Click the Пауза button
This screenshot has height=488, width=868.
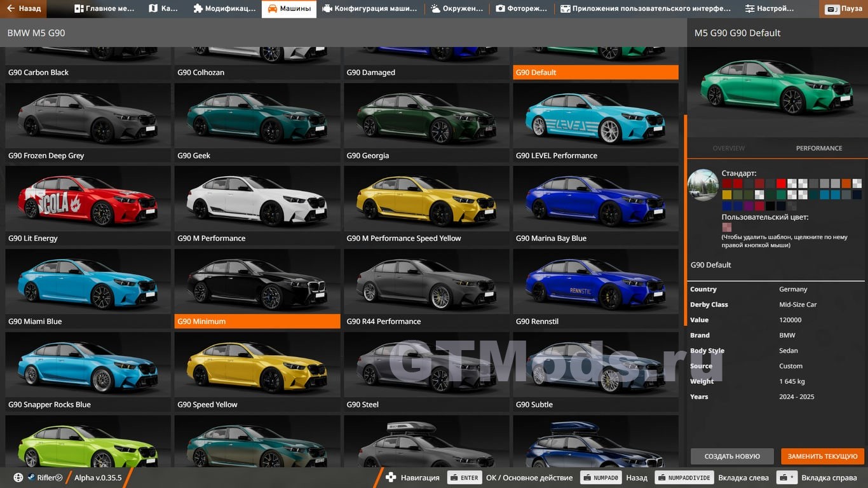pyautogui.click(x=843, y=9)
